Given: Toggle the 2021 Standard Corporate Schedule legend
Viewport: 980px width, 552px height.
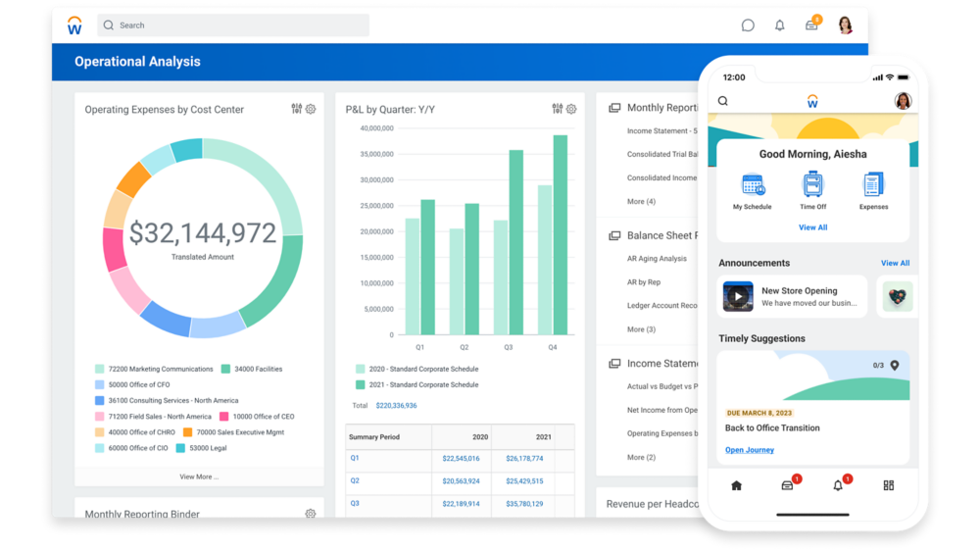Looking at the screenshot, I should [x=416, y=385].
